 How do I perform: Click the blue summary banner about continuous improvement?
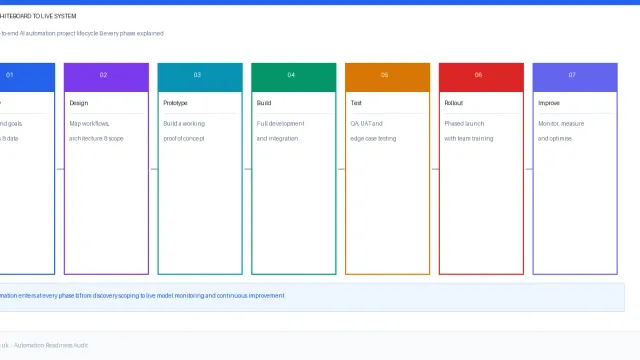pyautogui.click(x=312, y=297)
